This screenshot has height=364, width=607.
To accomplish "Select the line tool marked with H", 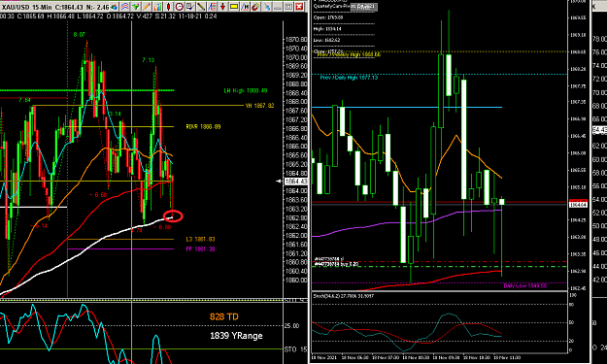I will pos(245,7).
